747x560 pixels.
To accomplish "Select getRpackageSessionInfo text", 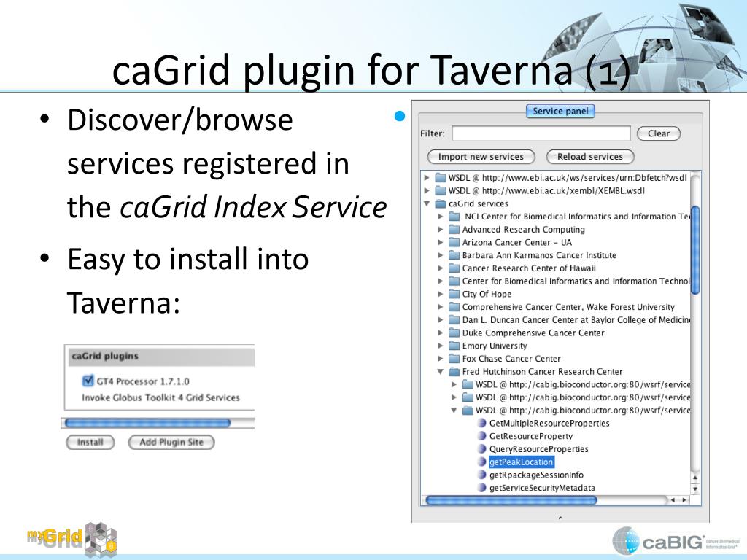I will pyautogui.click(x=536, y=475).
